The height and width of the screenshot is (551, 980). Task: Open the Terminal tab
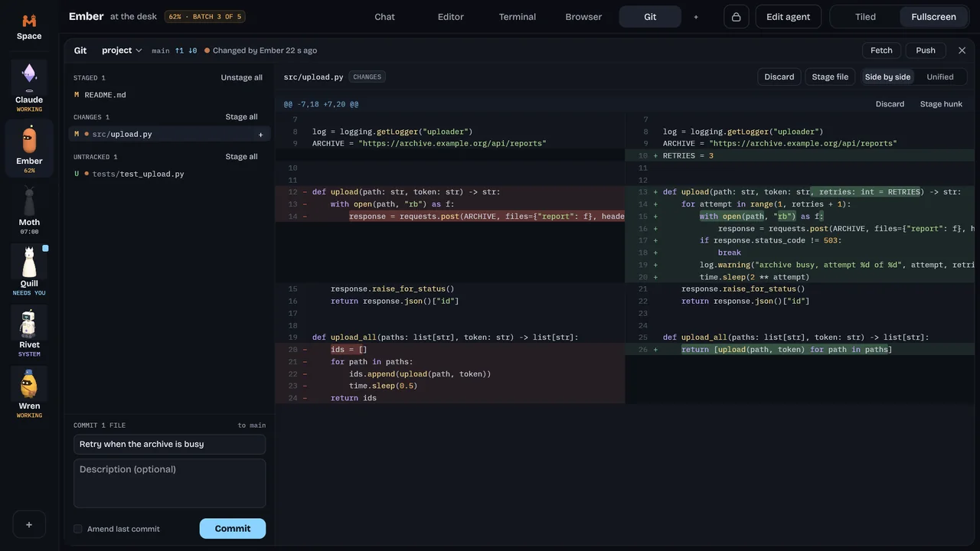coord(518,17)
